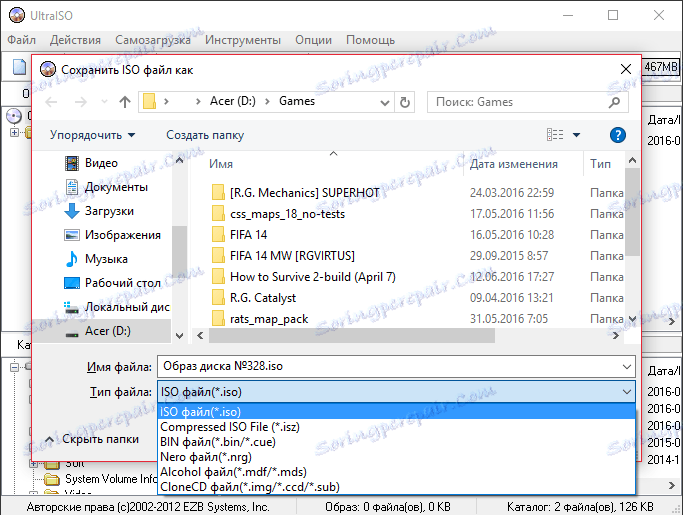
Task: Choose CloneCD файл(*.img/*.ccd/*.sub) option
Action: coord(396,487)
